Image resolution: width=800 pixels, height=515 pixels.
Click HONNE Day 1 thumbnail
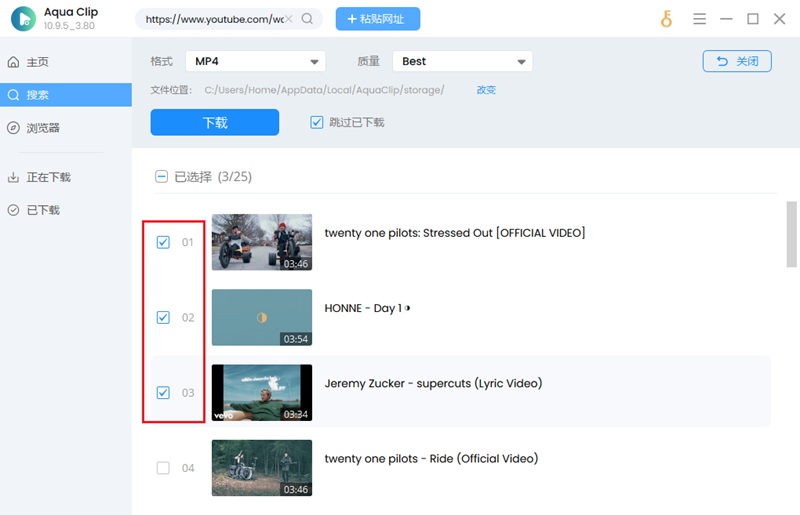tap(262, 317)
